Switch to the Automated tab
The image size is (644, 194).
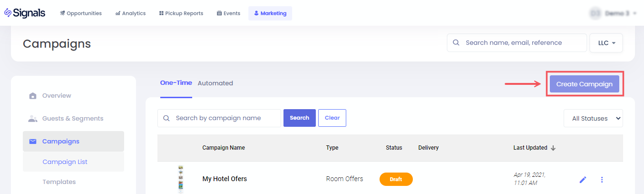click(x=215, y=83)
